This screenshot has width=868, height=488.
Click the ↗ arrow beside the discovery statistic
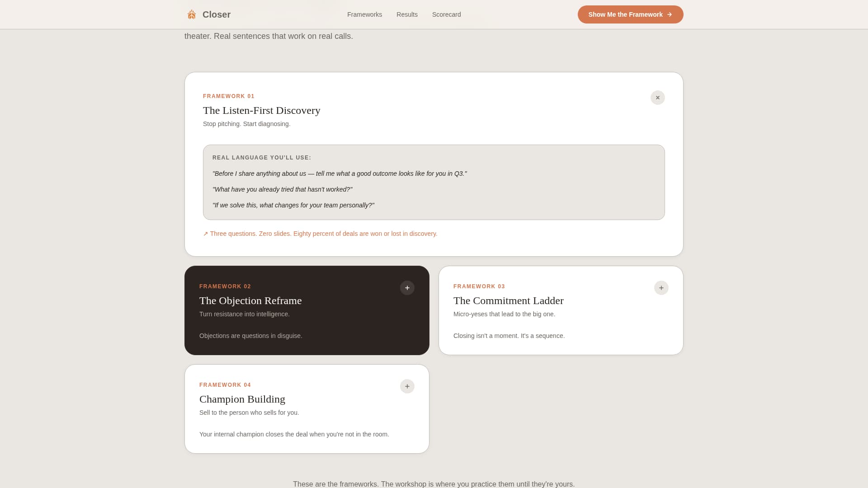click(x=206, y=234)
